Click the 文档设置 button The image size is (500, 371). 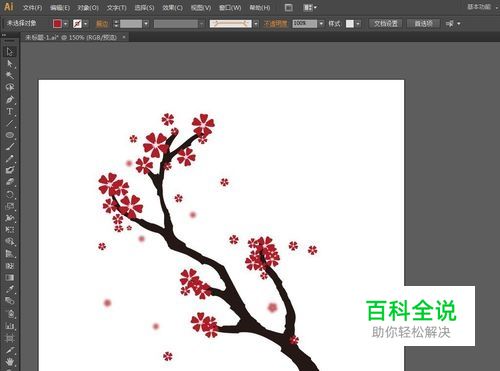pyautogui.click(x=386, y=24)
